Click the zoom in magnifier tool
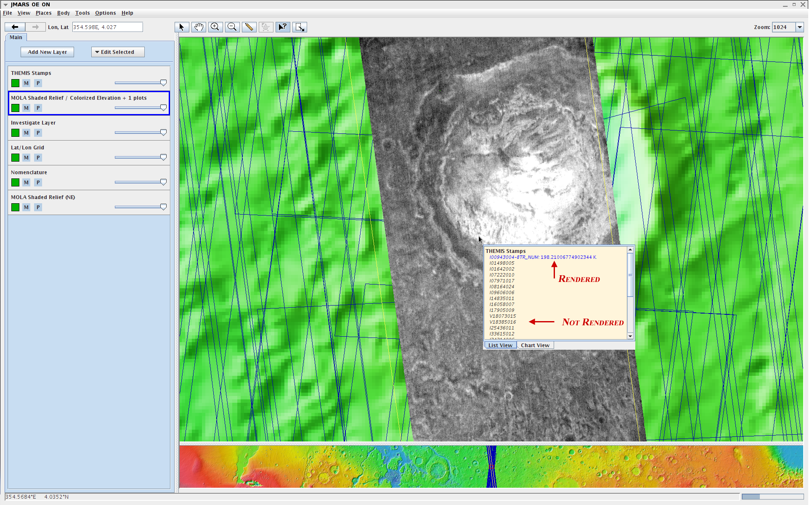Screen dimensions: 812x505 tap(215, 27)
